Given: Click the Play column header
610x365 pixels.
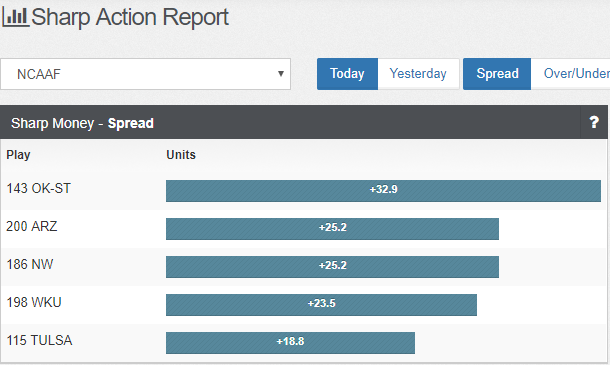Looking at the screenshot, I should 18,155.
